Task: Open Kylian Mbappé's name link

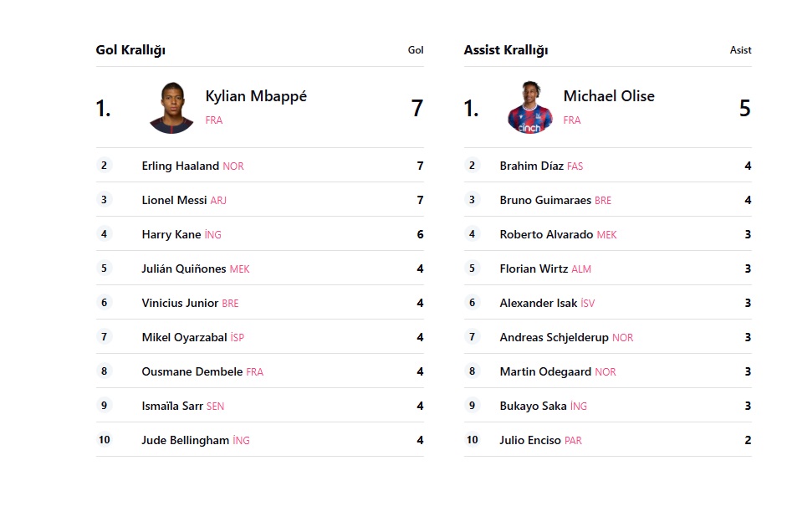Action: (256, 96)
